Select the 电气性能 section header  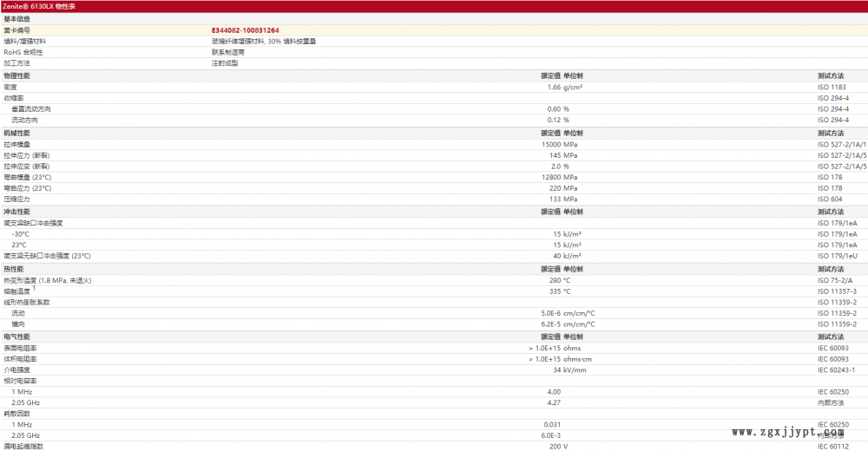16,337
